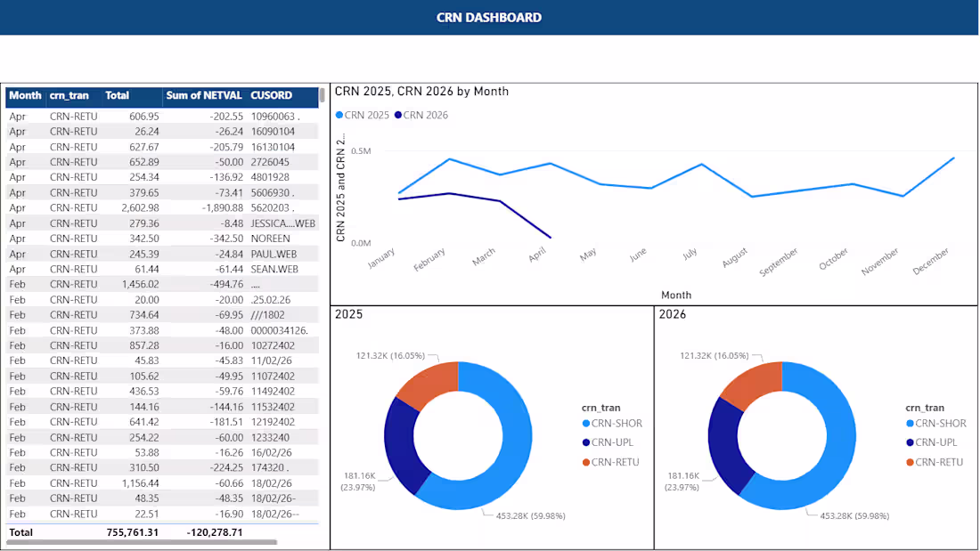Screen dimensions: 980x551
Task: Click the CRN-UPL legend bullet in the 2026 donut
Action: (x=911, y=442)
